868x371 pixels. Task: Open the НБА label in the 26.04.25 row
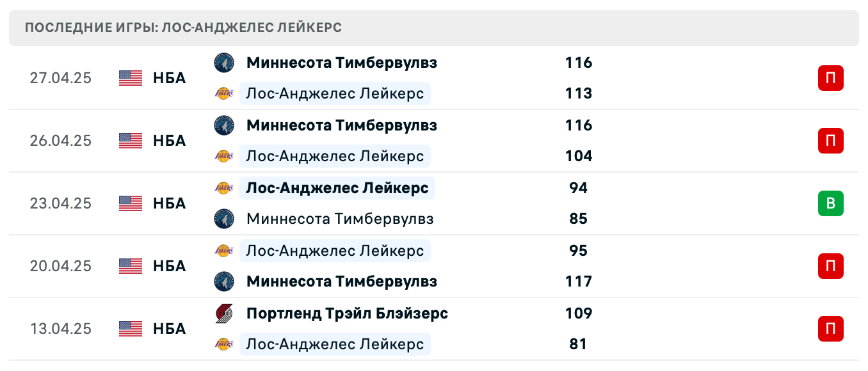tap(169, 141)
